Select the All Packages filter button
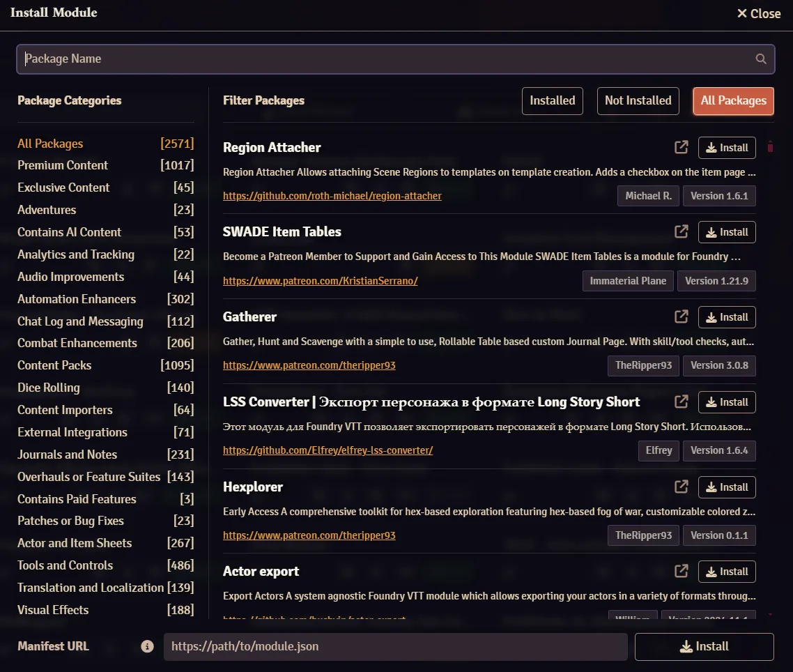This screenshot has height=672, width=793. coord(733,100)
